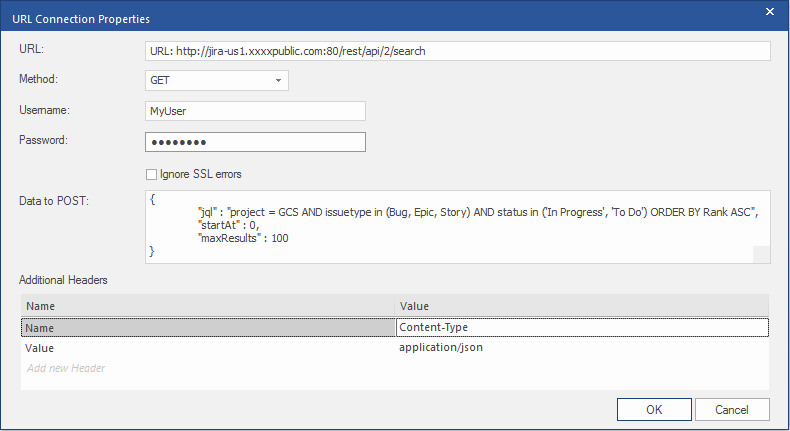Click the Username field containing MyUser

click(x=255, y=111)
